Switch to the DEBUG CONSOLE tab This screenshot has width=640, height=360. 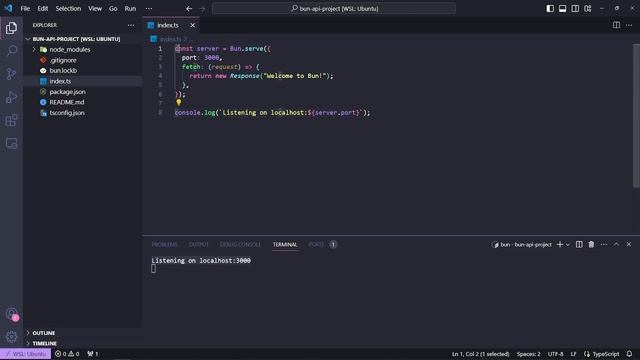(240, 244)
